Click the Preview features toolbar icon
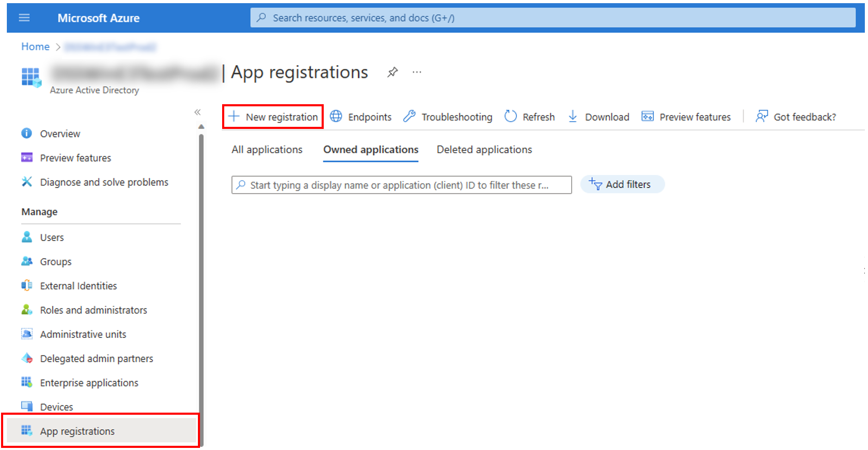The width and height of the screenshot is (868, 450). click(647, 116)
